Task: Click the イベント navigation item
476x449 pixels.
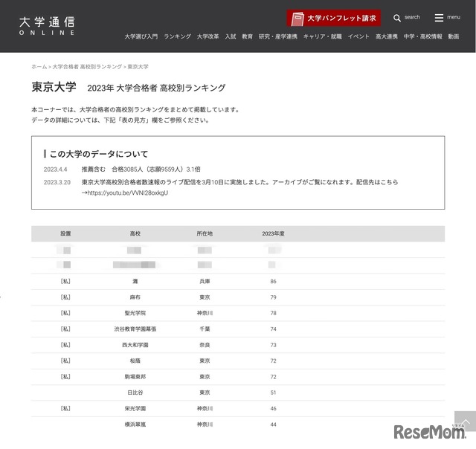Action: pos(358,36)
